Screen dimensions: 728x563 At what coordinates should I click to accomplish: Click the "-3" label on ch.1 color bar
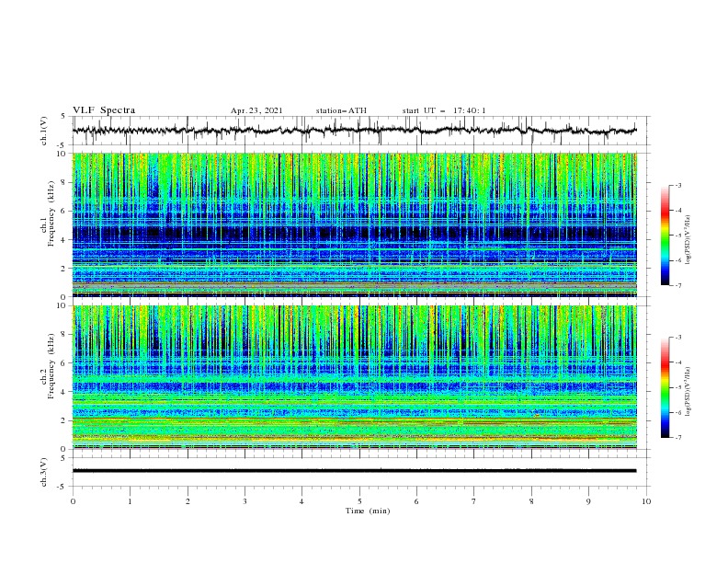677,185
